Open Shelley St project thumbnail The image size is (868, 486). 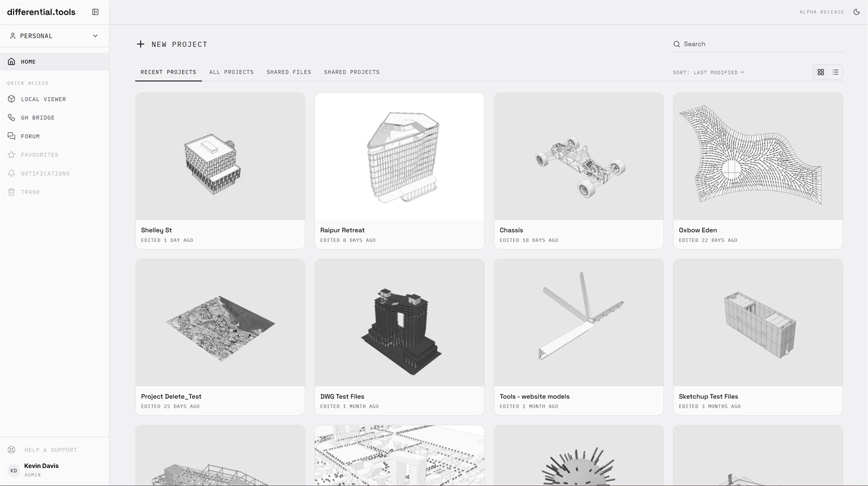tap(220, 156)
